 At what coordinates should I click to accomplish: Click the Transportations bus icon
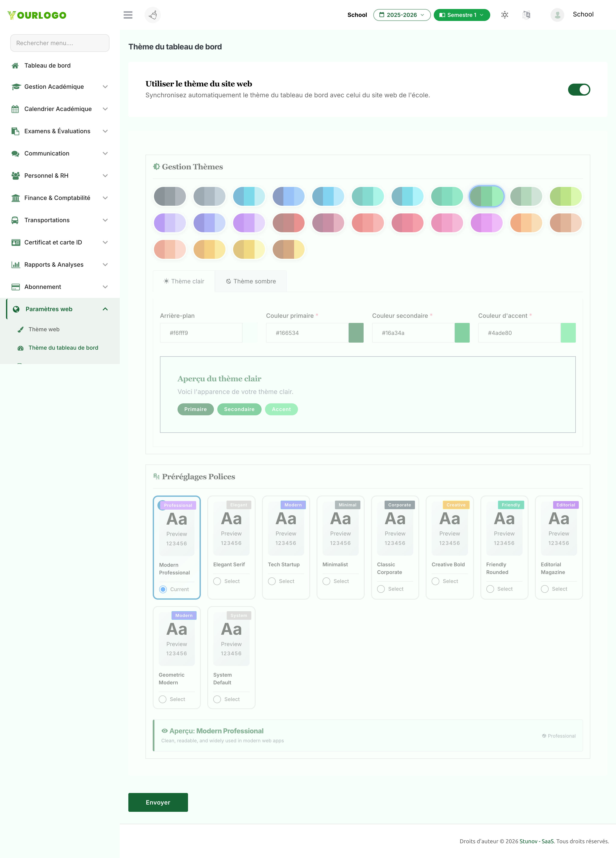[15, 220]
